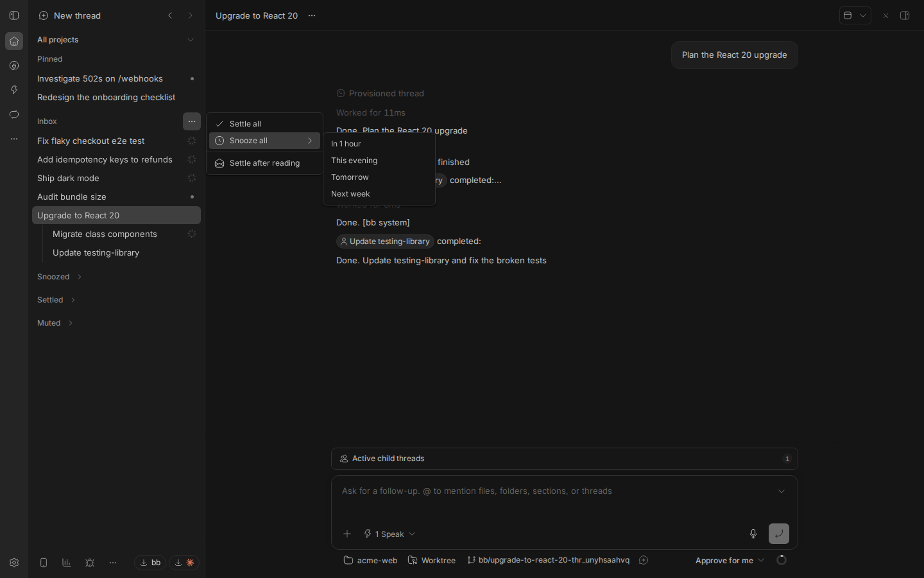The height and width of the screenshot is (578, 924).
Task: Click the bb download button
Action: click(x=150, y=563)
